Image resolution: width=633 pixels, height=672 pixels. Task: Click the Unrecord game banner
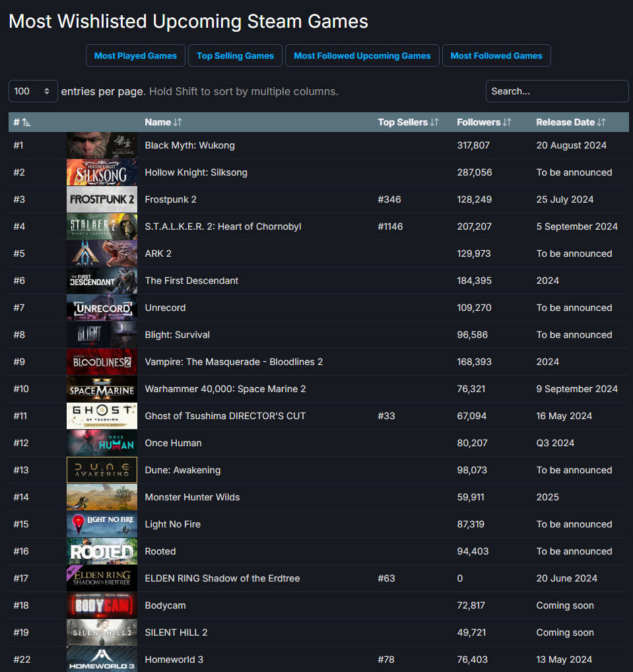(102, 308)
